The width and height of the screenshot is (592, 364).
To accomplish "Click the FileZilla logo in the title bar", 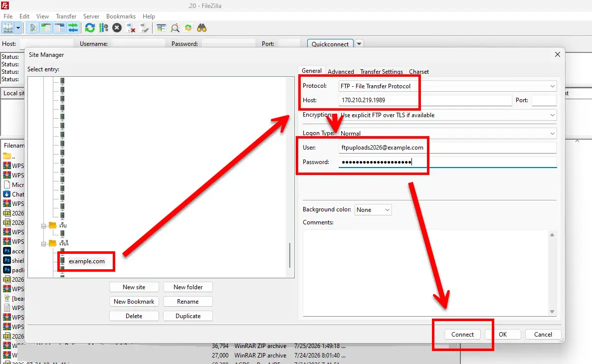I will 4,5.
